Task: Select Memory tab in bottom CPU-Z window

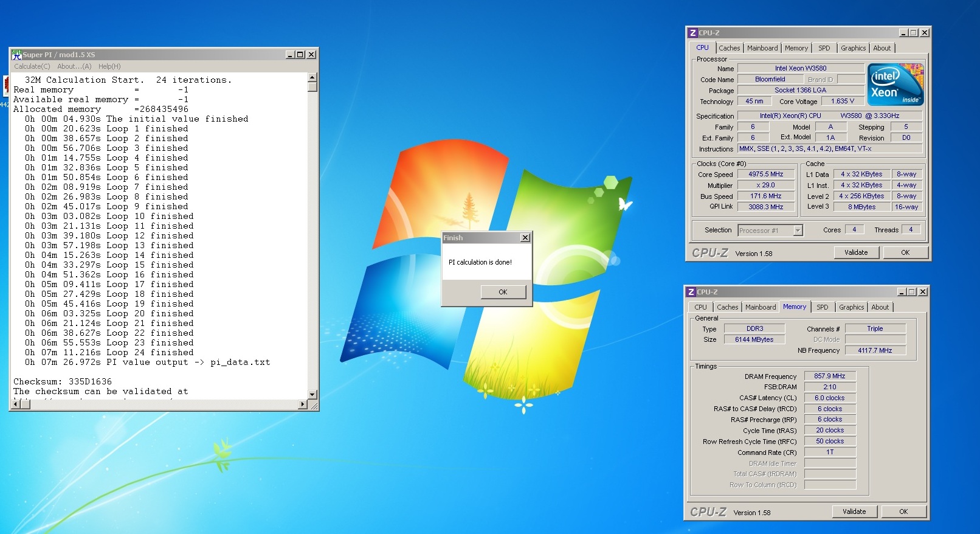Action: point(795,307)
